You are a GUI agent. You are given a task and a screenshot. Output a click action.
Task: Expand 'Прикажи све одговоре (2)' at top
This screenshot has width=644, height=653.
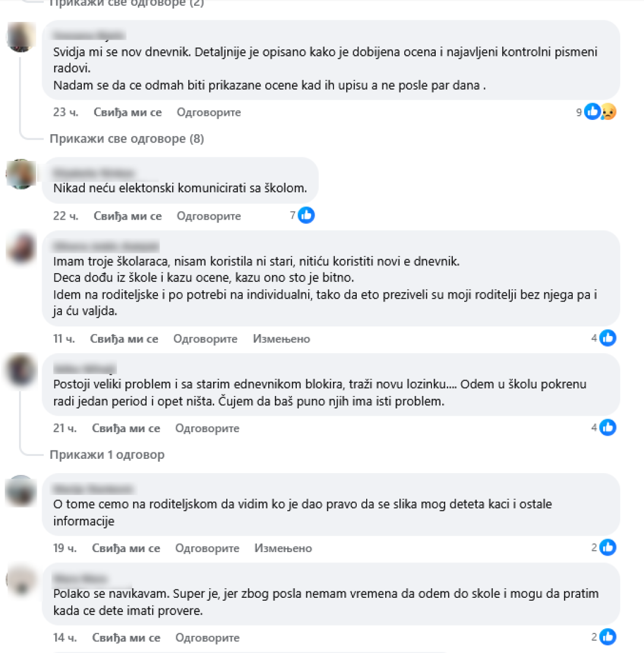click(x=126, y=4)
